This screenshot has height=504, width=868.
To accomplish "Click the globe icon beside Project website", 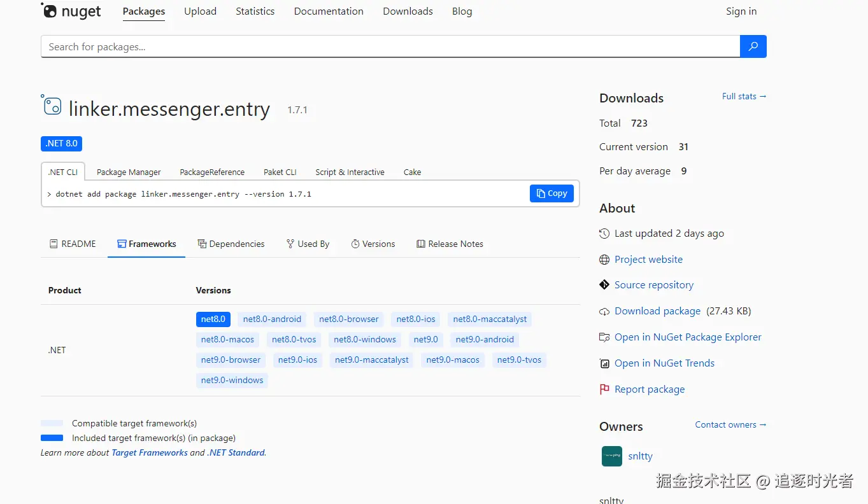I will pos(604,260).
